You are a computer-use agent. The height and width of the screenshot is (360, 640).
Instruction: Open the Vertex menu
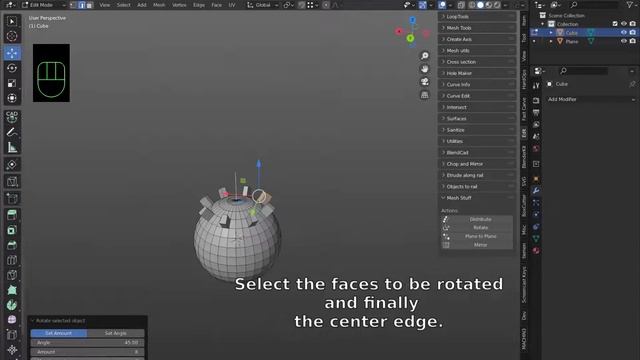(179, 5)
